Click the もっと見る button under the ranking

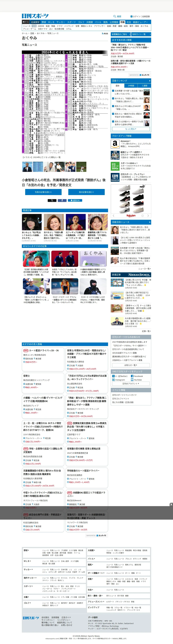(131, 129)
